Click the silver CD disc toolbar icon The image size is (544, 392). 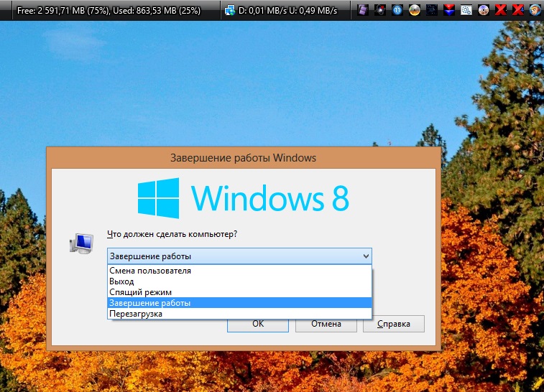[484, 10]
